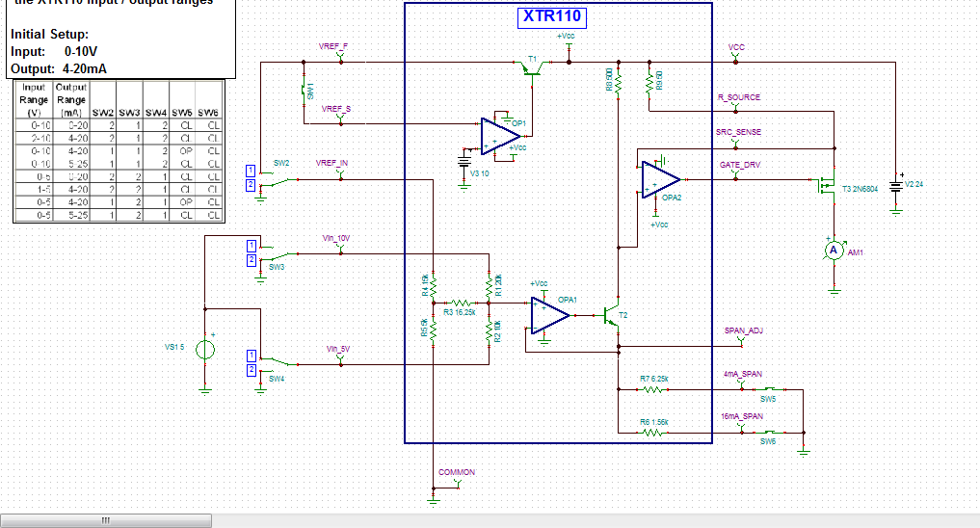Select resistor R1 20k

489,285
